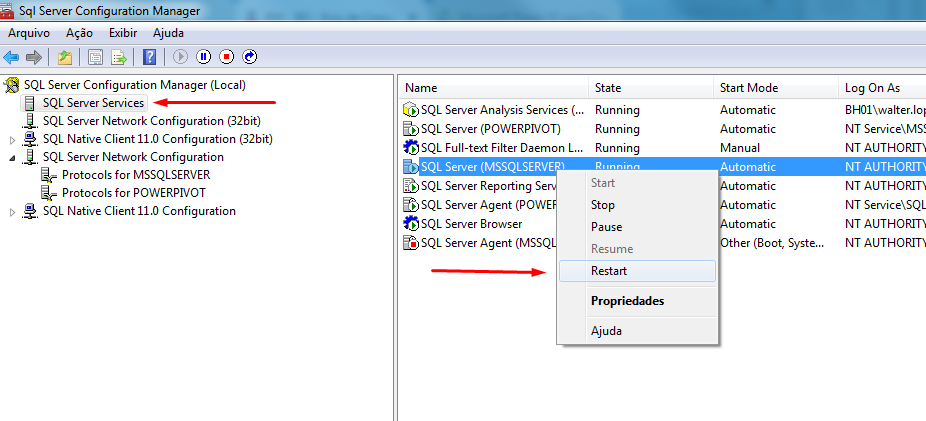Select the SQL Server Analysis Services row name

pos(503,110)
